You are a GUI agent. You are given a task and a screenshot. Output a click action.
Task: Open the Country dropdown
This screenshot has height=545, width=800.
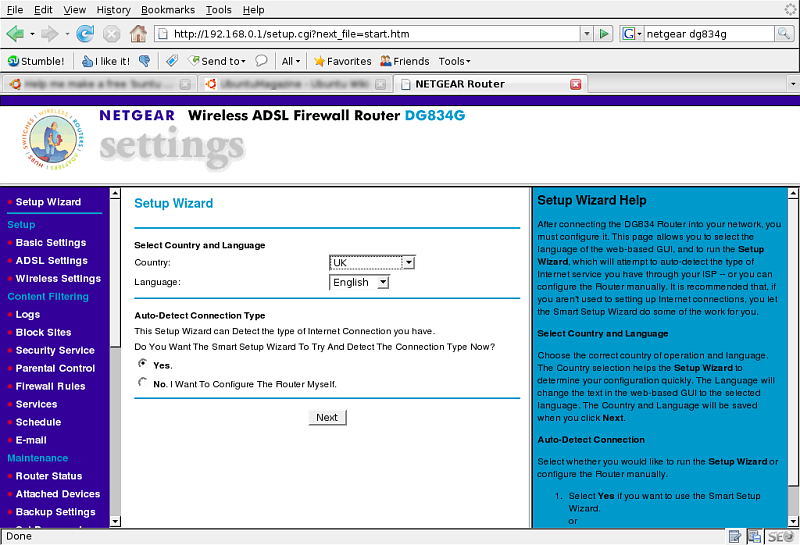tap(372, 263)
